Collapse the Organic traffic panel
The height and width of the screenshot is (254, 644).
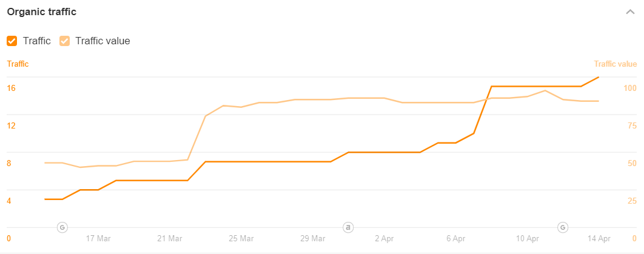click(x=631, y=12)
